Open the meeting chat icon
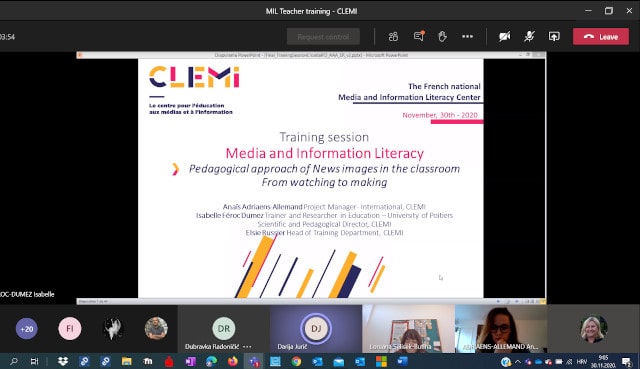Image resolution: width=640 pixels, height=369 pixels. tap(419, 36)
